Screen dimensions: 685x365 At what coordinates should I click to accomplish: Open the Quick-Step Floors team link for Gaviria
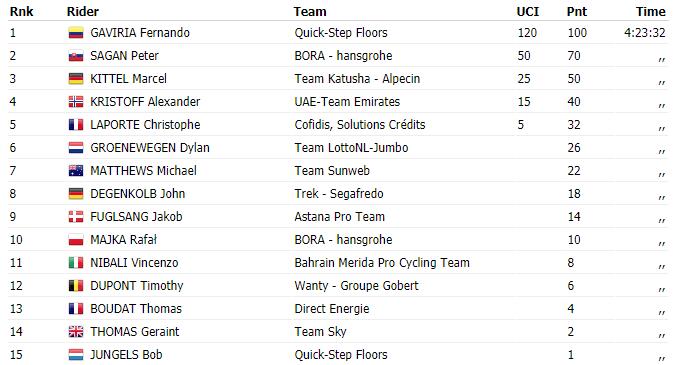pos(341,33)
